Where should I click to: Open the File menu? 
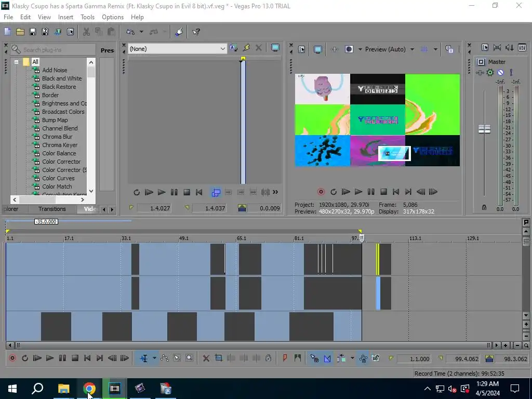8,17
